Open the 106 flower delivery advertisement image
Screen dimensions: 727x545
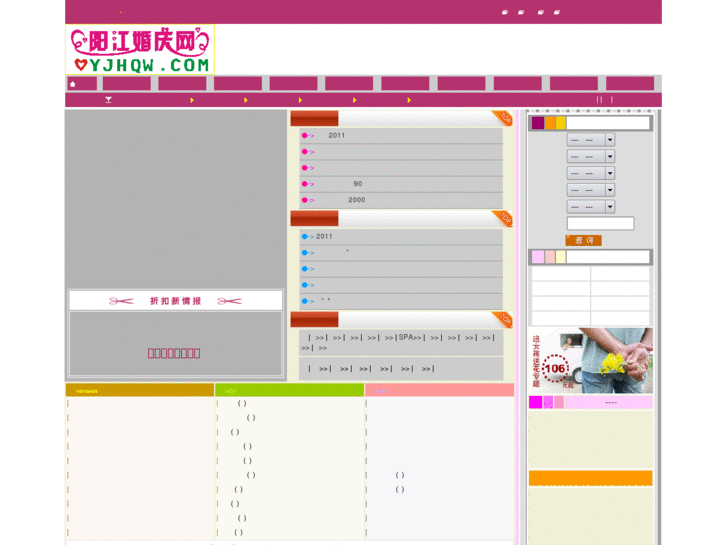click(x=590, y=360)
